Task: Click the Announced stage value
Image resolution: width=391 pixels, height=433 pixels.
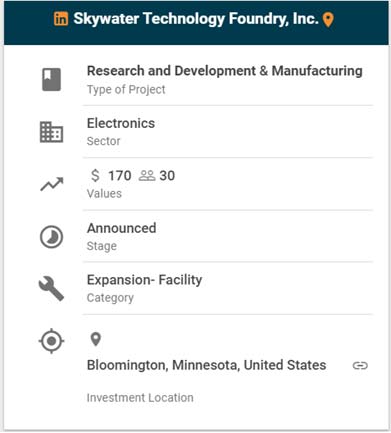Action: coord(122,228)
